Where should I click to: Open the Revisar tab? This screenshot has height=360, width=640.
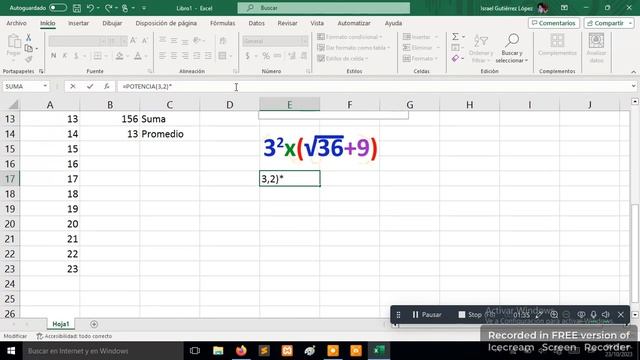[287, 23]
